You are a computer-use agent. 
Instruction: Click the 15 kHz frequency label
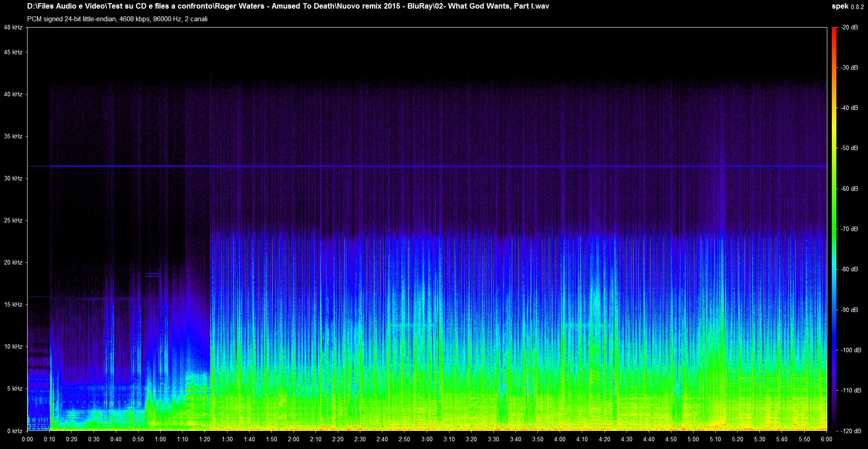[13, 305]
